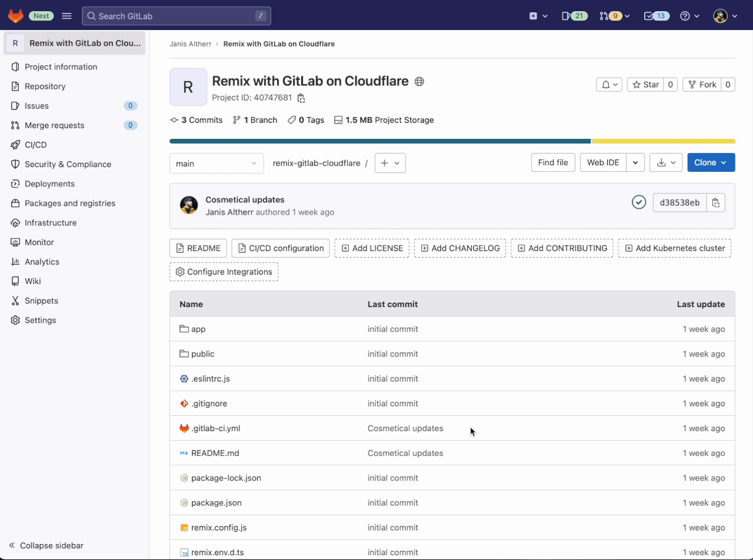Collapse the left sidebar
The image size is (753, 560).
point(45,545)
